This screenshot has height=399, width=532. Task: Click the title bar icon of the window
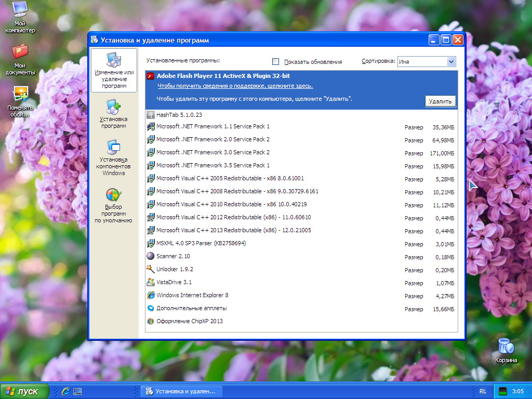point(95,40)
